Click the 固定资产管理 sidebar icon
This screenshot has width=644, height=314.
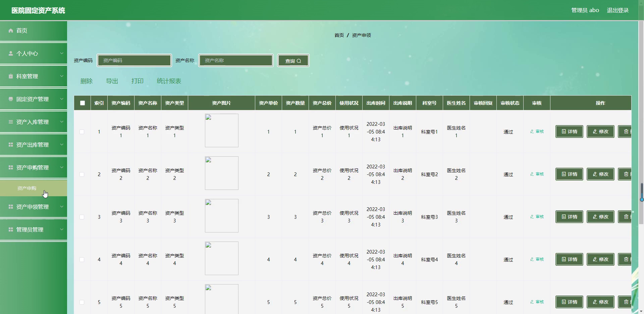pyautogui.click(x=11, y=99)
